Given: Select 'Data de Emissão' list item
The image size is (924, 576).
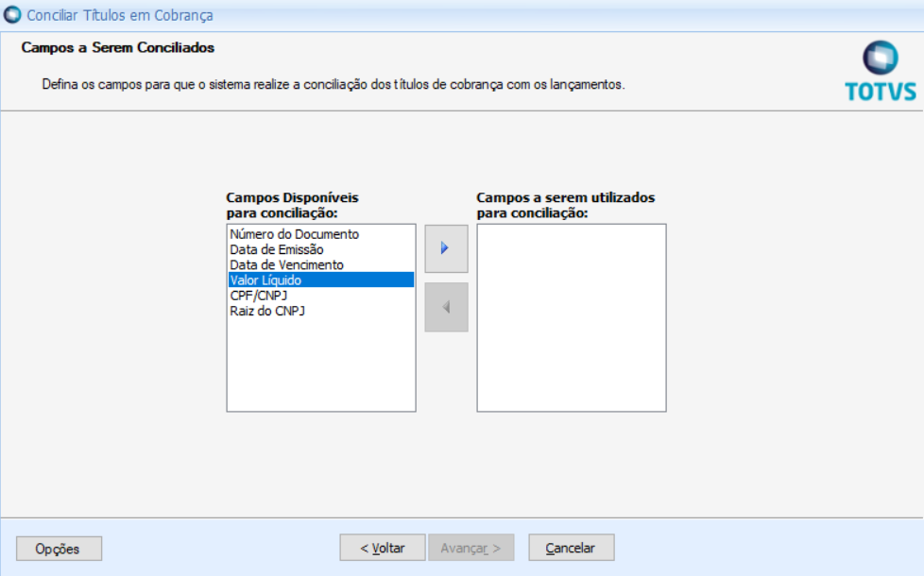Looking at the screenshot, I should point(321,249).
